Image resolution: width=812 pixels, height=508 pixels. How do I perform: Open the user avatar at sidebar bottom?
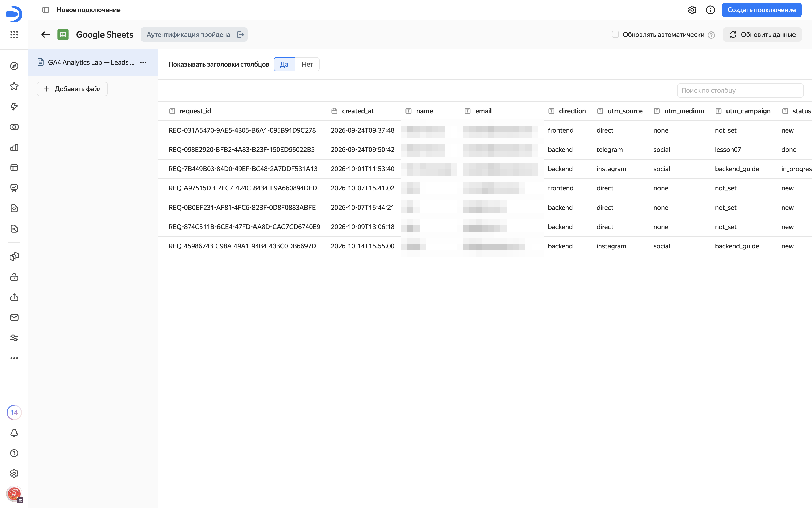click(x=14, y=494)
